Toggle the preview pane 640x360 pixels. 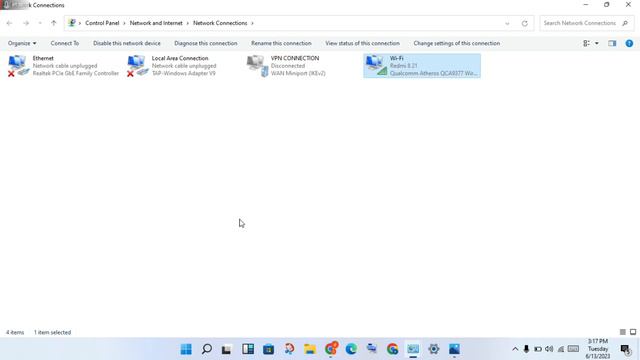pyautogui.click(x=612, y=43)
